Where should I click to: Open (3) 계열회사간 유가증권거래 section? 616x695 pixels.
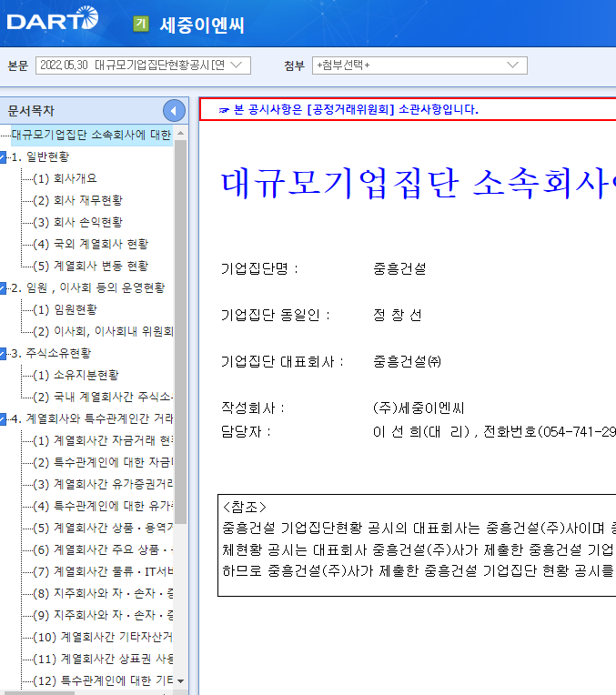(x=103, y=484)
